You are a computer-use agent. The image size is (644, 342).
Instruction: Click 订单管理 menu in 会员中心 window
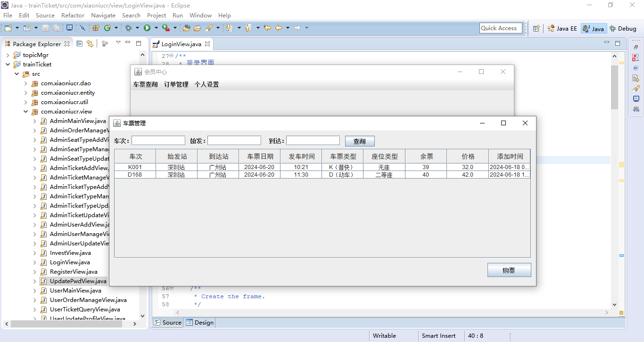coord(176,84)
